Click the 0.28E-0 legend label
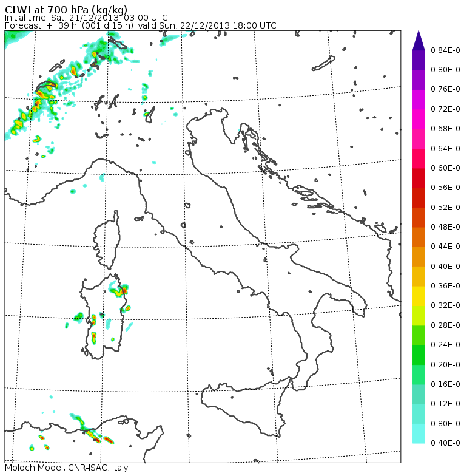Viewport: 461px width, 476px height. click(445, 325)
